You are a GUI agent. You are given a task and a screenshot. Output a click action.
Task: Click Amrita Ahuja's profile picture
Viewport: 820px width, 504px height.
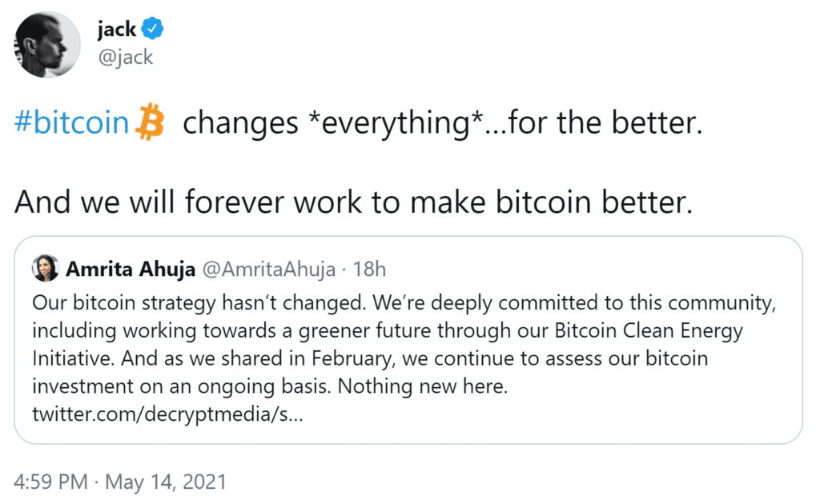point(46,269)
